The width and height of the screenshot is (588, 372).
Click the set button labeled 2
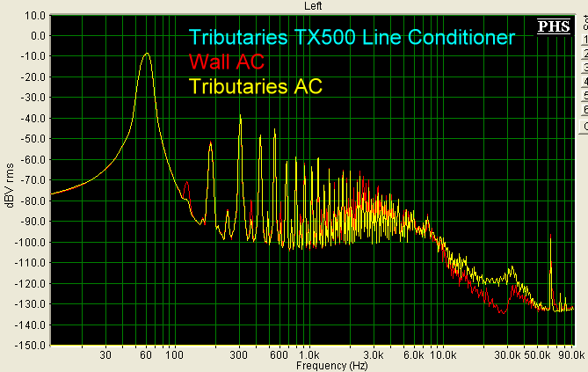(x=584, y=54)
